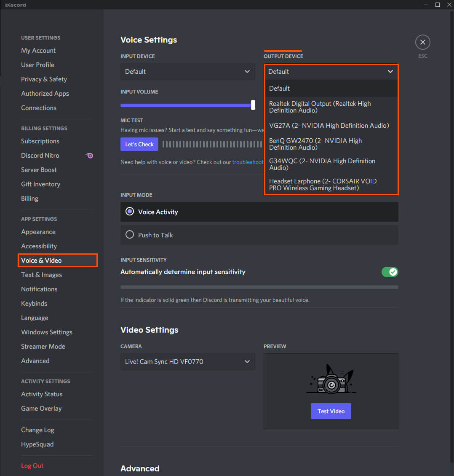Image resolution: width=454 pixels, height=476 pixels.
Task: Close settings with the ESC X icon
Action: 422,42
